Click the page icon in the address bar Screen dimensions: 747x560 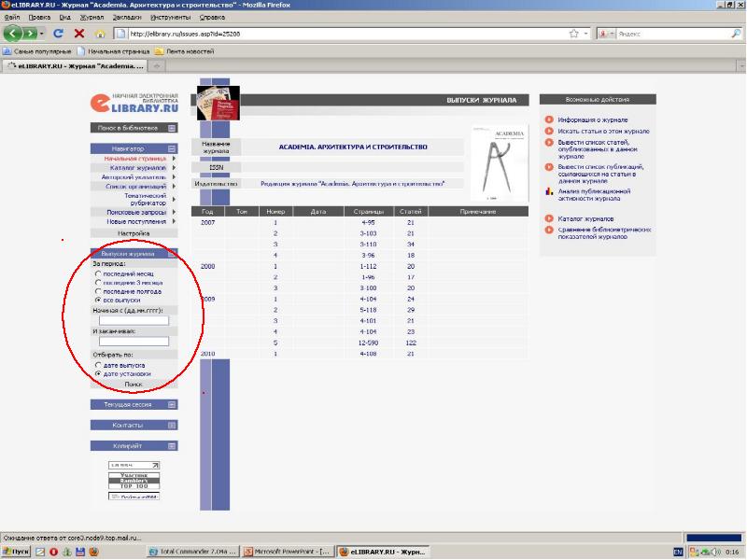point(121,34)
